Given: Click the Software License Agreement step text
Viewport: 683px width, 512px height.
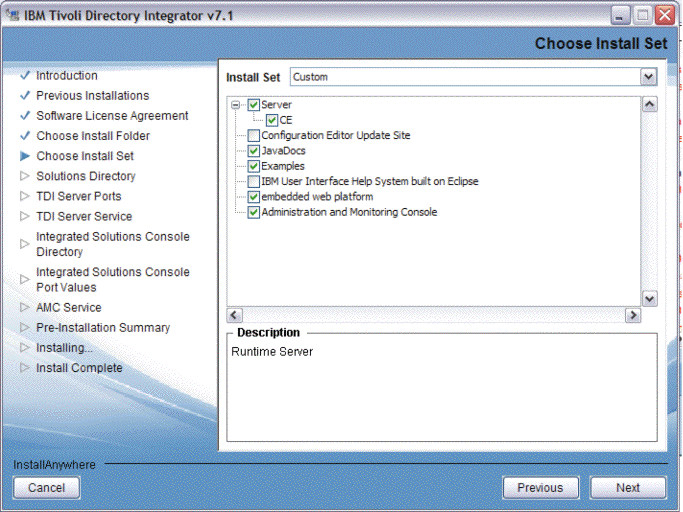Looking at the screenshot, I should coord(112,115).
